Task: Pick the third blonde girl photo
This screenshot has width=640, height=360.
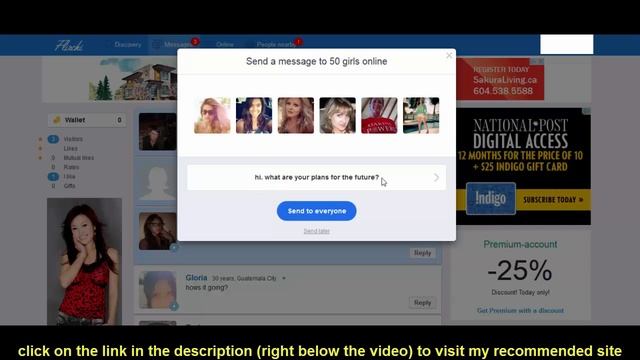Action: pos(296,116)
